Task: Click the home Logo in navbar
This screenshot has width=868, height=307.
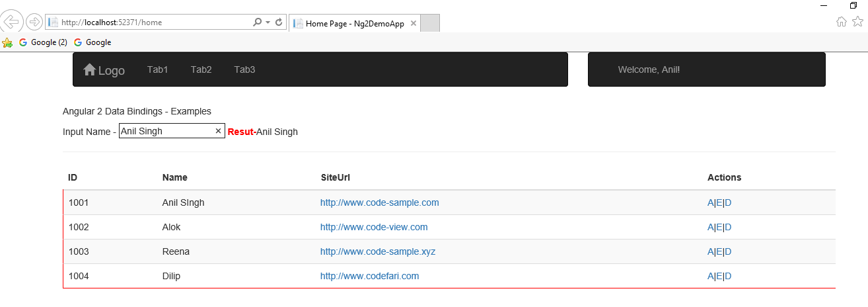Action: 104,70
